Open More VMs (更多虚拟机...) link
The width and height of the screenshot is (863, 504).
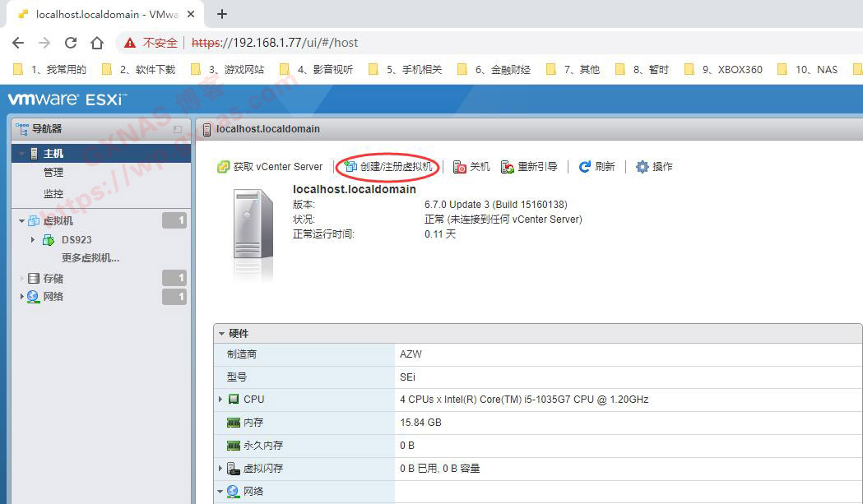(x=90, y=258)
